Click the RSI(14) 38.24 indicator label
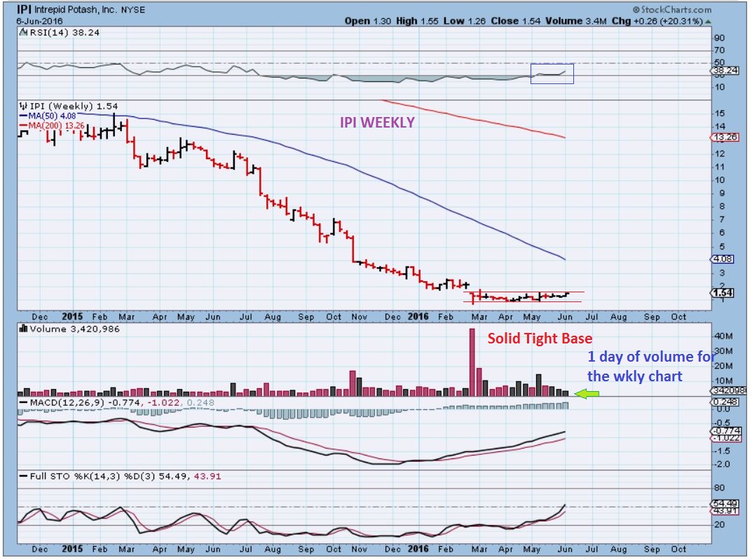This screenshot has width=752, height=560. pos(64,33)
